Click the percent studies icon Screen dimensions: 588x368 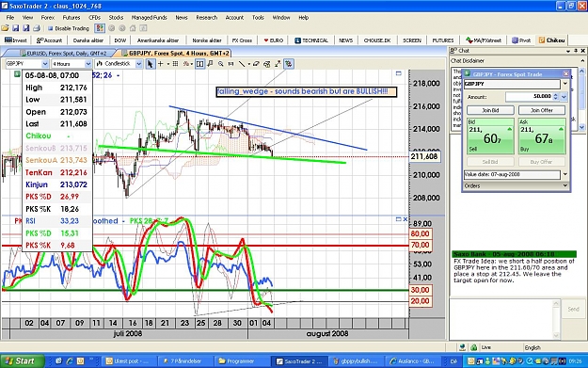click(x=185, y=64)
